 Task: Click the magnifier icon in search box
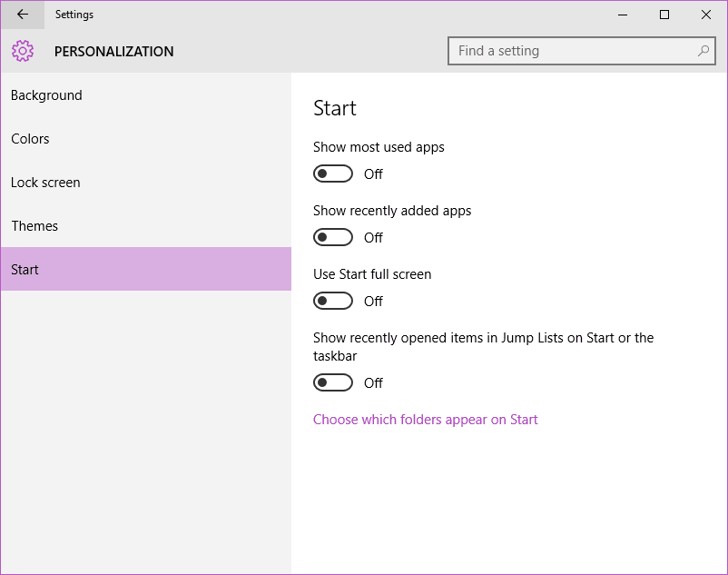click(703, 51)
